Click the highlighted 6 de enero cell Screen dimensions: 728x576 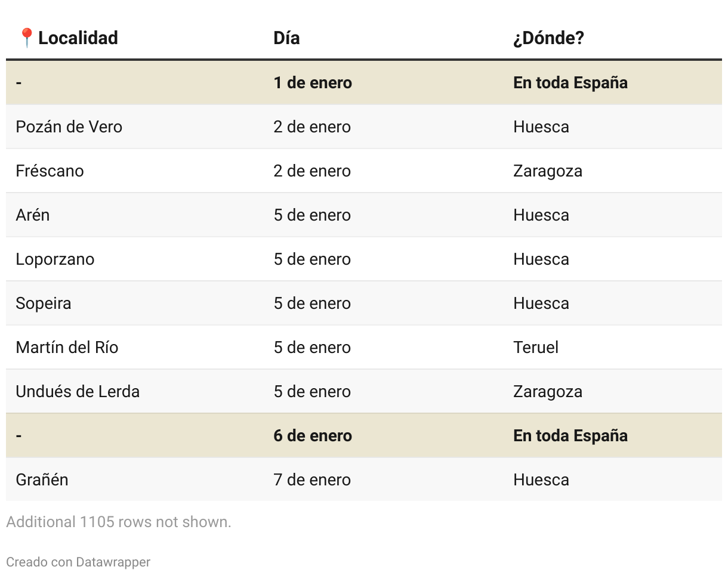pos(313,436)
